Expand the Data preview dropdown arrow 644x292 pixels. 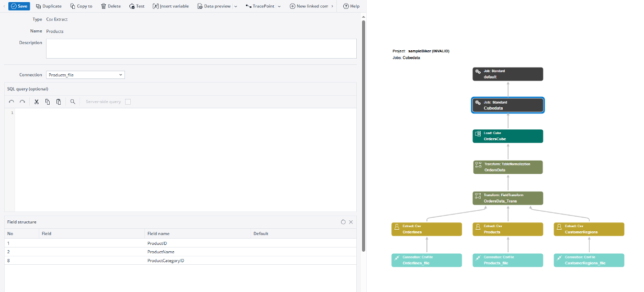[x=235, y=6]
